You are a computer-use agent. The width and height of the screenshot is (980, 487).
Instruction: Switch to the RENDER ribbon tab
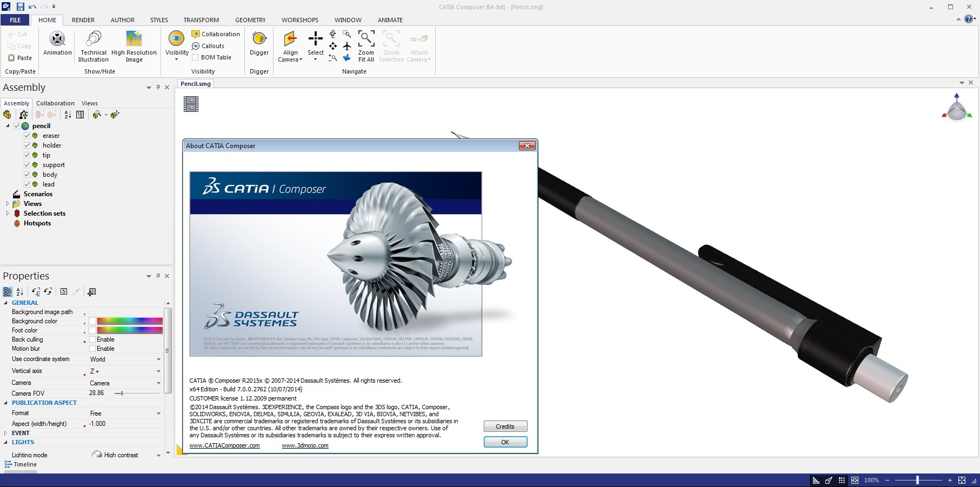coord(83,20)
